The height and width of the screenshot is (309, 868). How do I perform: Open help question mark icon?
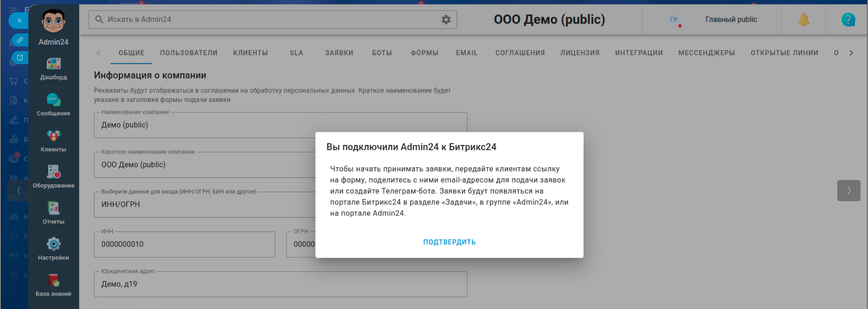848,20
